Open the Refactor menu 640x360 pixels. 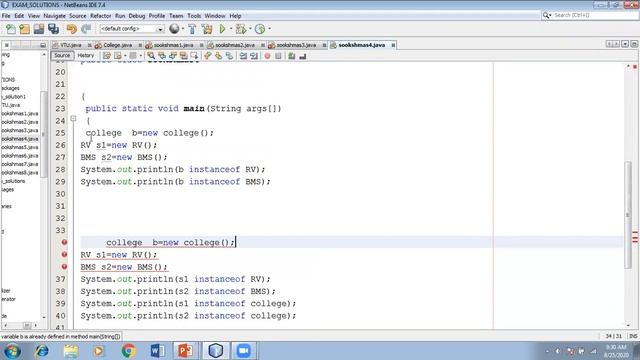tap(100, 16)
